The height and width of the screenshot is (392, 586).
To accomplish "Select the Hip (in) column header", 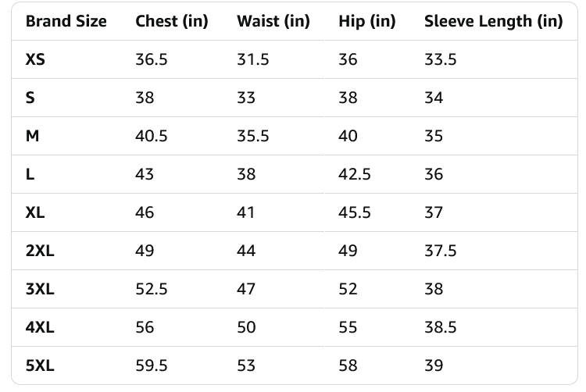I will coord(366,21).
